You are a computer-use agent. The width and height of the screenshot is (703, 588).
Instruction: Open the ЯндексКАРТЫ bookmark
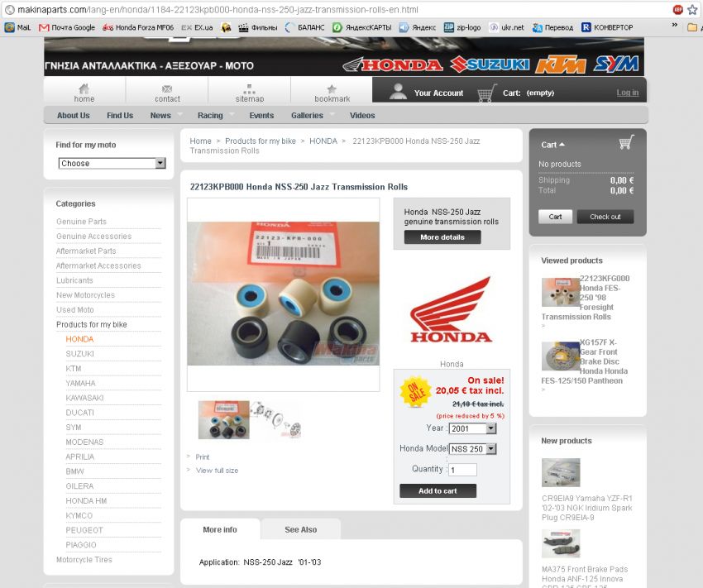click(x=361, y=27)
